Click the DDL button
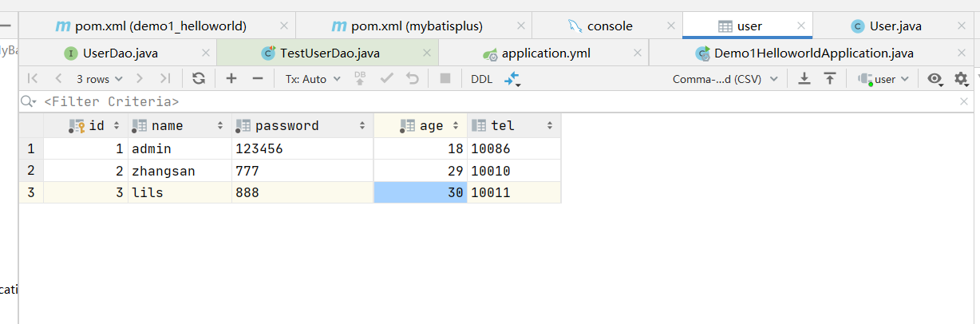The width and height of the screenshot is (980, 324). 482,79
